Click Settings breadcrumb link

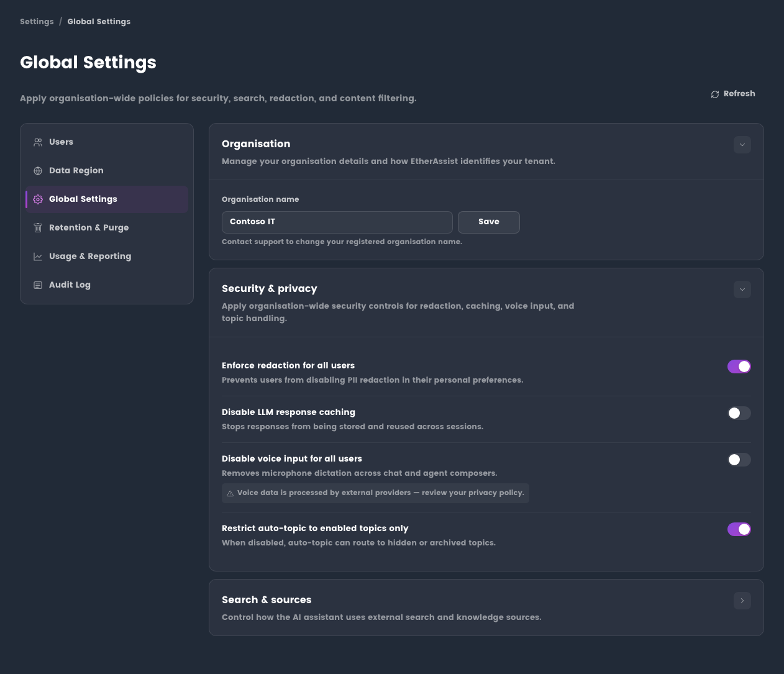[x=37, y=22]
